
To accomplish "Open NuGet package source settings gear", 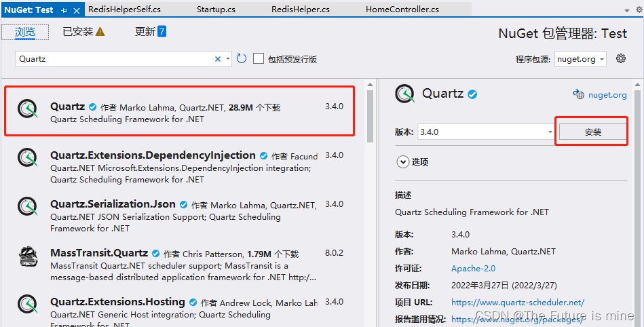I will (621, 58).
